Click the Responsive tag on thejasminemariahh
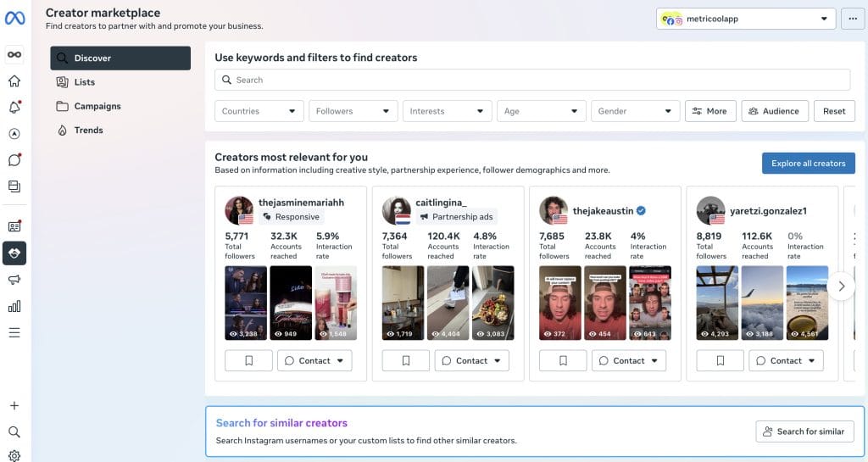 point(292,217)
